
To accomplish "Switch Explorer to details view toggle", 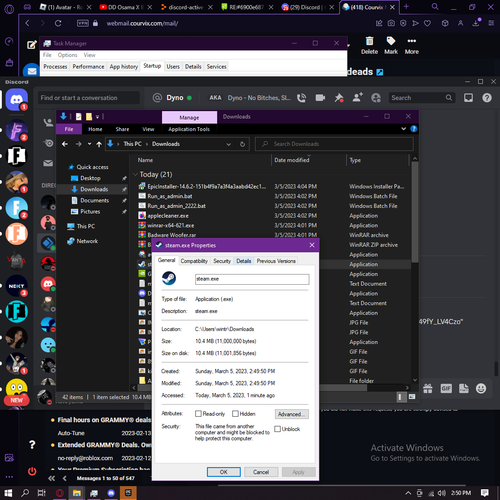I will click(400, 397).
